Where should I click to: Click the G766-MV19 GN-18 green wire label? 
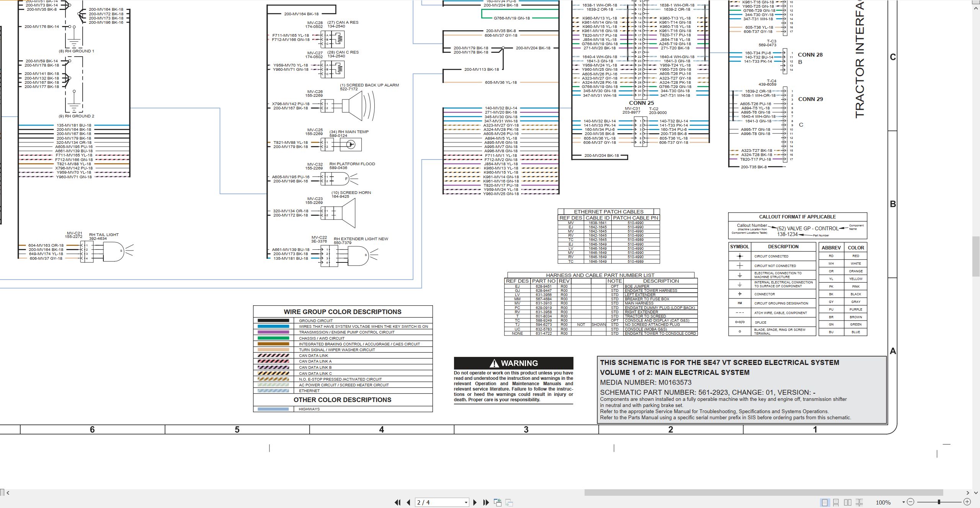(x=511, y=18)
